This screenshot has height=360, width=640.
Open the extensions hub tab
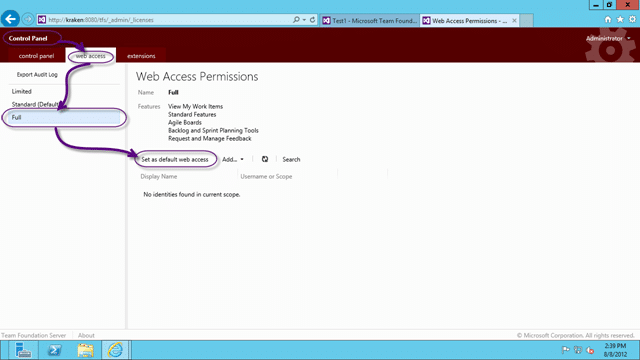tap(141, 56)
